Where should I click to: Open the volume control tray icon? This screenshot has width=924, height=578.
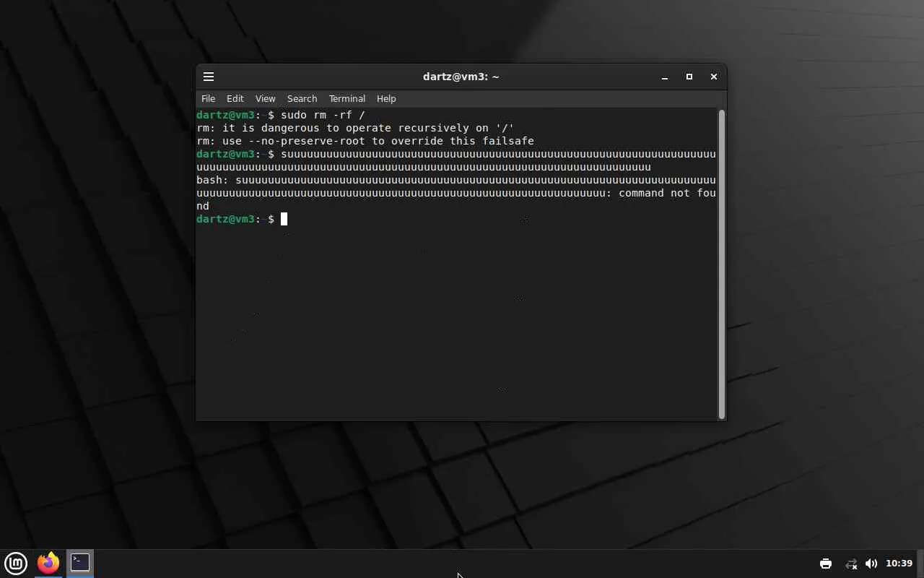click(871, 564)
